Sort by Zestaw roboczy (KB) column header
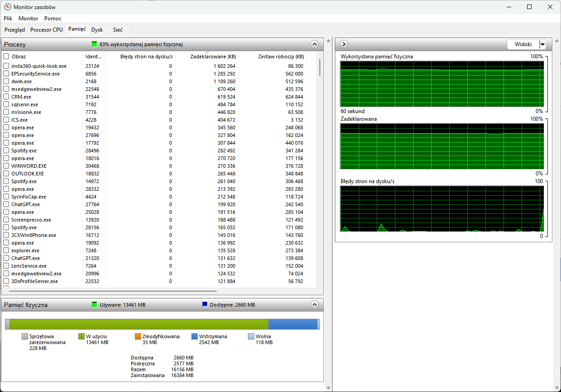This screenshot has height=392, width=561. coord(280,57)
